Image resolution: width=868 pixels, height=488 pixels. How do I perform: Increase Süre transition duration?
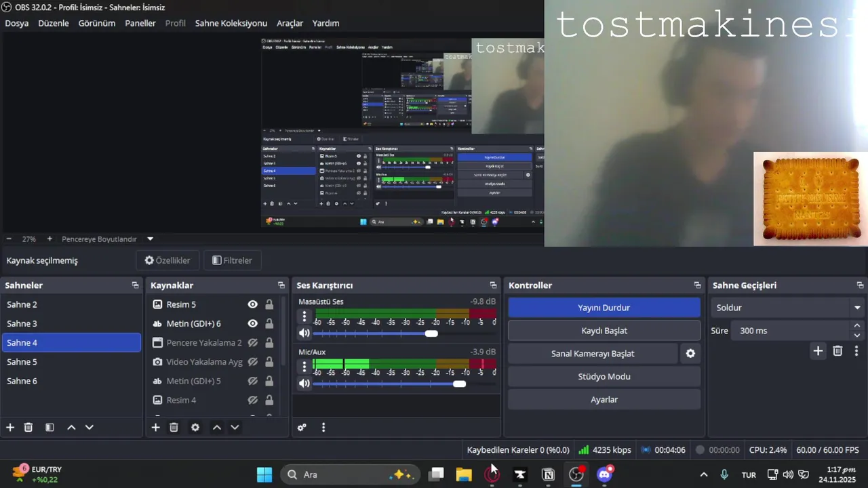[857, 326]
